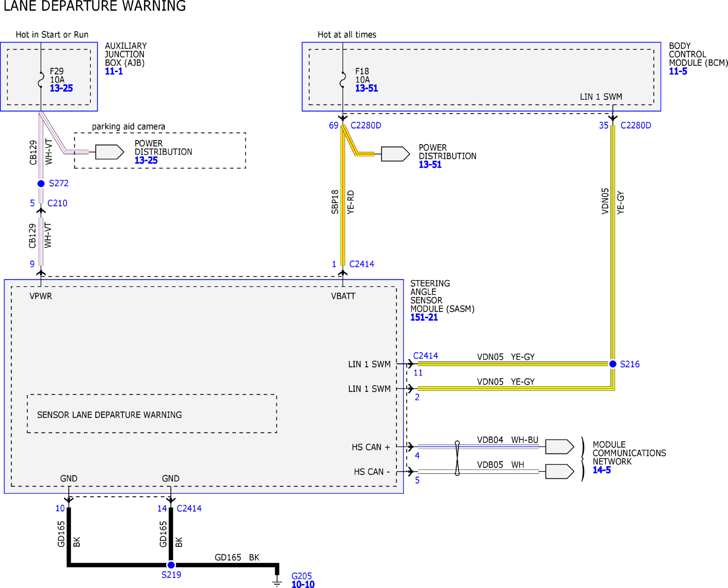Click the F18 fuse symbol
728x588 pixels.
(x=342, y=80)
